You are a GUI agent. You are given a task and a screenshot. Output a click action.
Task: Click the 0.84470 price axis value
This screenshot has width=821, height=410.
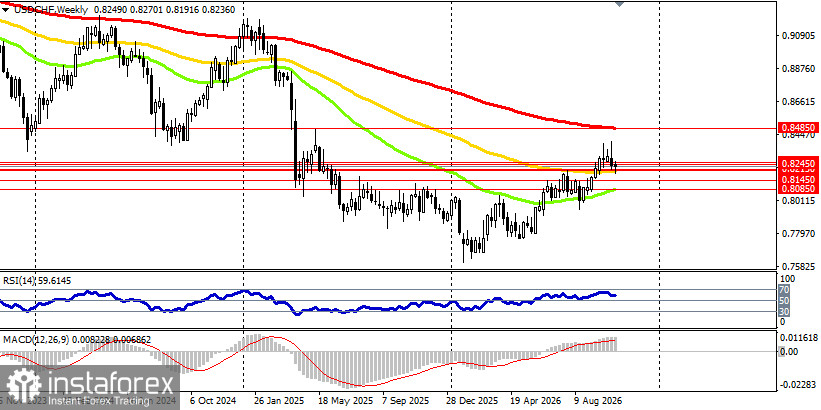pos(798,135)
